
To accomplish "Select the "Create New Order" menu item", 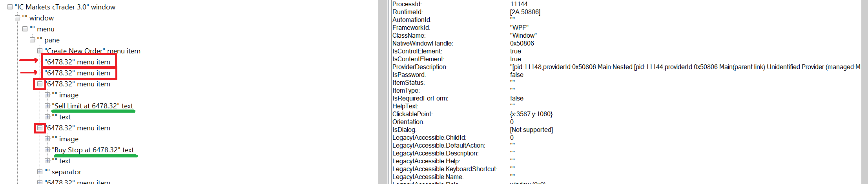I will [93, 51].
